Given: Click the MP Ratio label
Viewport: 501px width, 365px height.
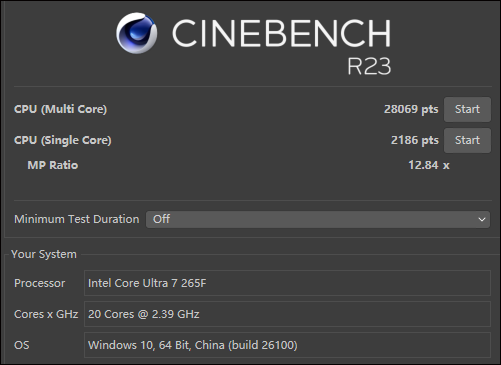Looking at the screenshot, I should (53, 165).
